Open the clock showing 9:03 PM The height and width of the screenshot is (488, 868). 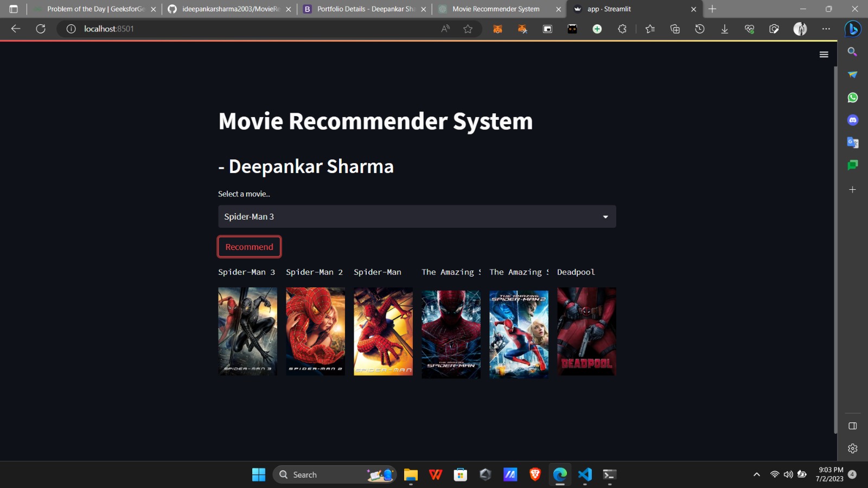[830, 474]
